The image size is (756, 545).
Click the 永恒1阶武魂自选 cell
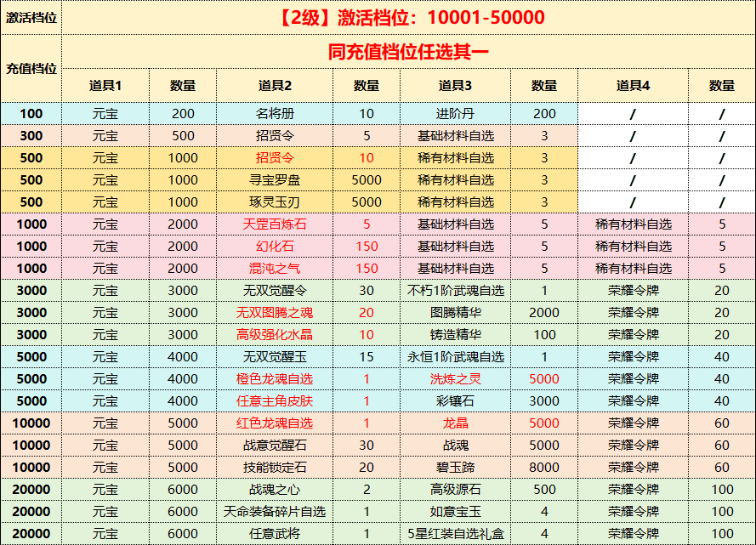coord(455,357)
